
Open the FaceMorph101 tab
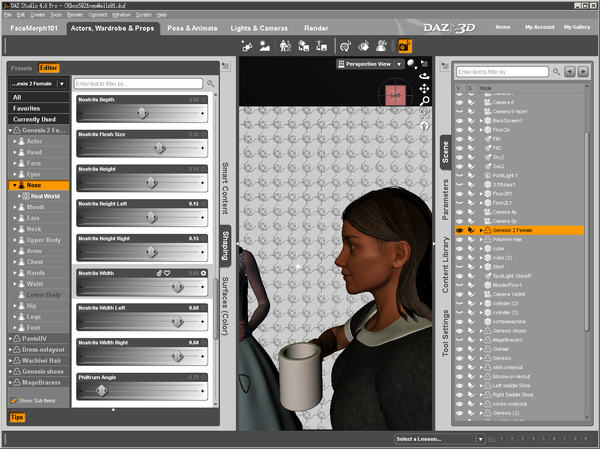(34, 28)
